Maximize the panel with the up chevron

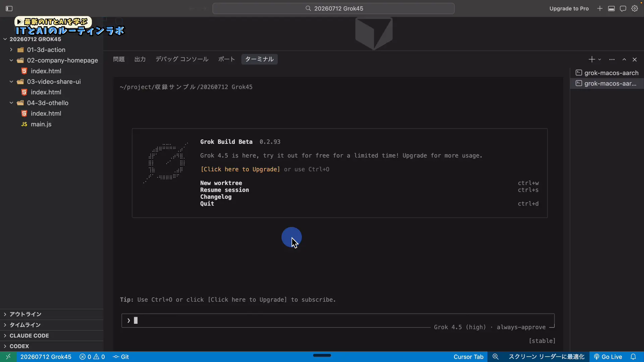[624, 59]
